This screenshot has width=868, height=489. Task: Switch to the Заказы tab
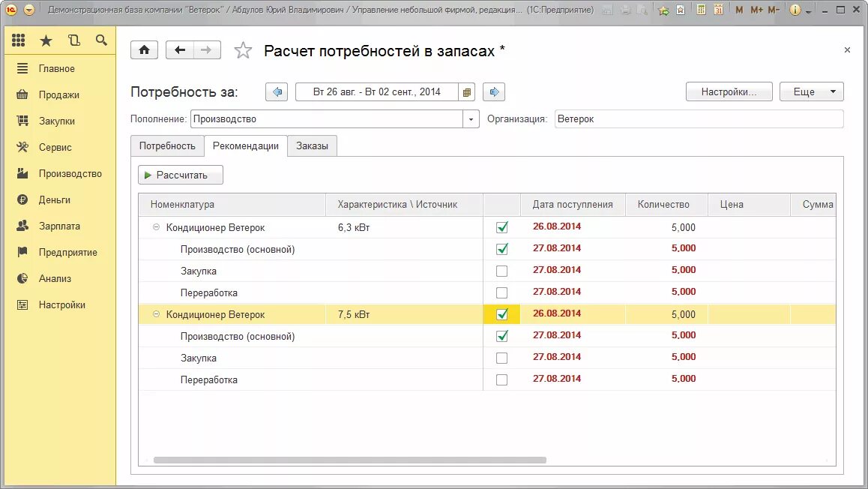point(313,145)
